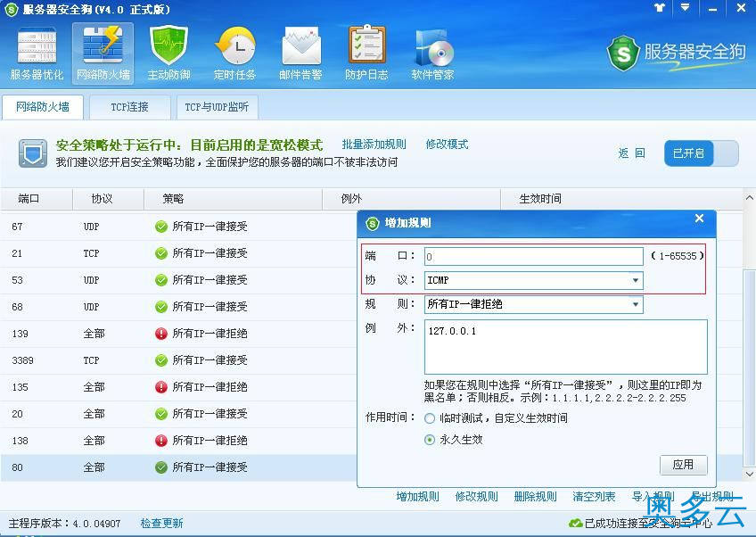
Task: Select the port 80 全部 rule row
Action: (x=178, y=467)
